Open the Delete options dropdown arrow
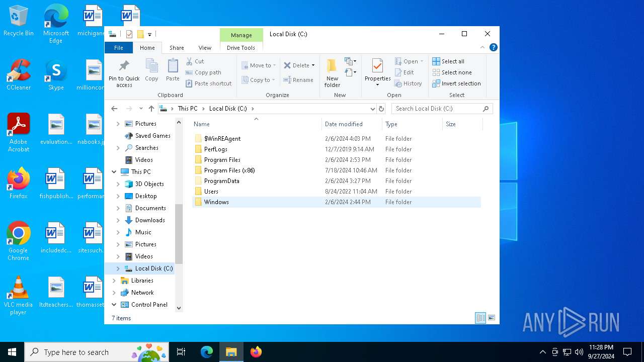644x362 pixels. coord(313,65)
